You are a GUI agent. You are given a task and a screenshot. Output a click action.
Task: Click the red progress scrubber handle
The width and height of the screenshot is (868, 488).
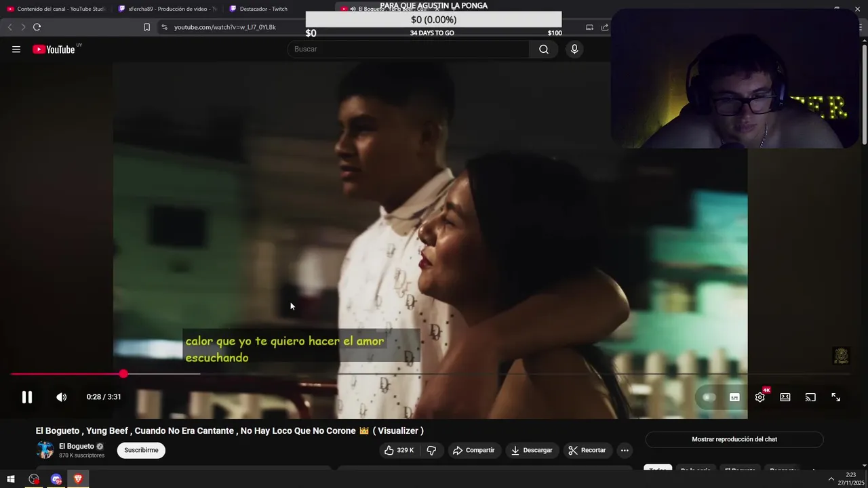[x=123, y=374]
